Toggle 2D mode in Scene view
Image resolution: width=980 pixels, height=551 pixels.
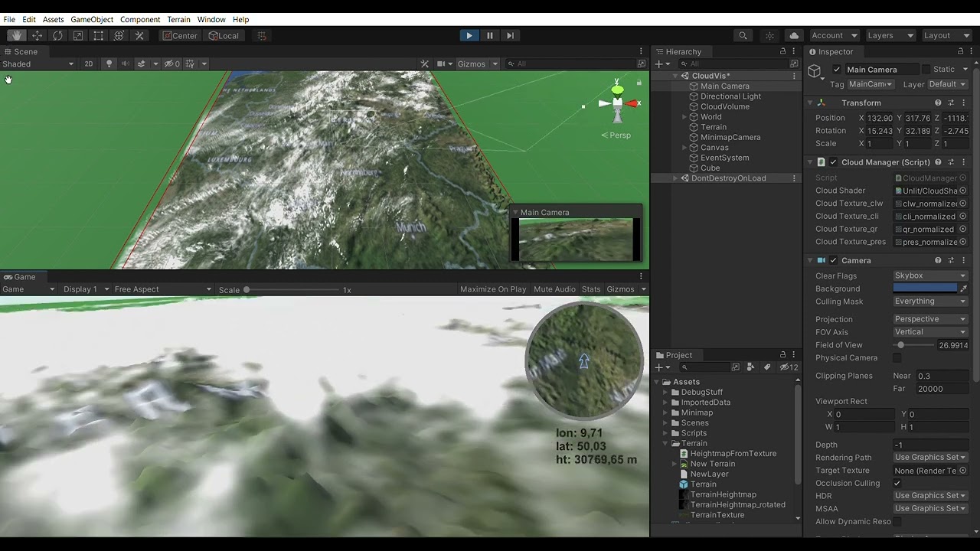tap(89, 64)
